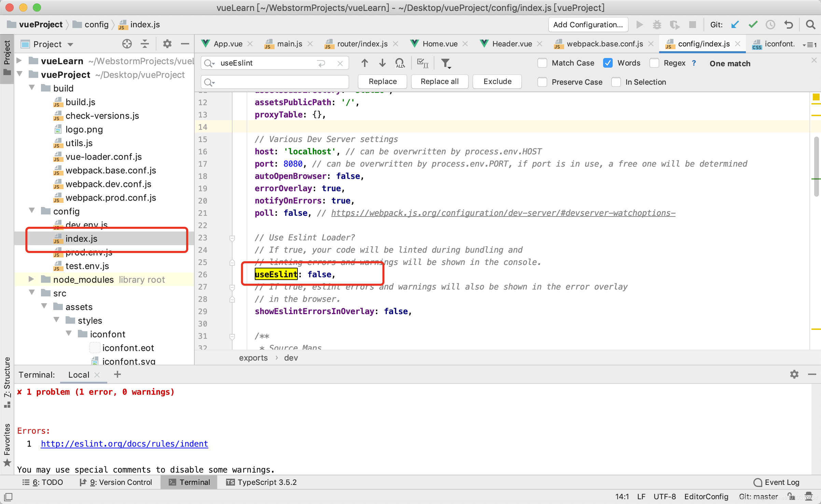Open the 6: TODO tool window

coord(43,482)
